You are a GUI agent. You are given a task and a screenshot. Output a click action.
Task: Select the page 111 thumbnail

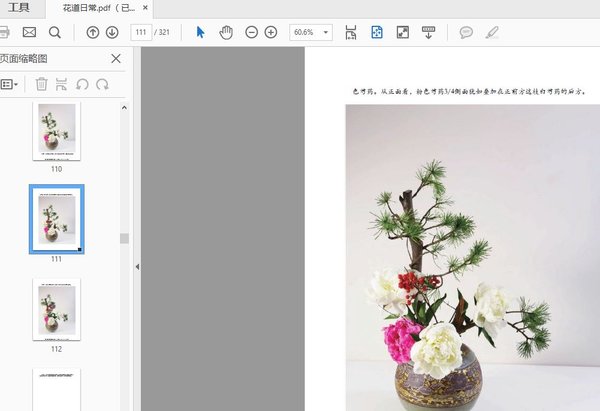click(57, 219)
